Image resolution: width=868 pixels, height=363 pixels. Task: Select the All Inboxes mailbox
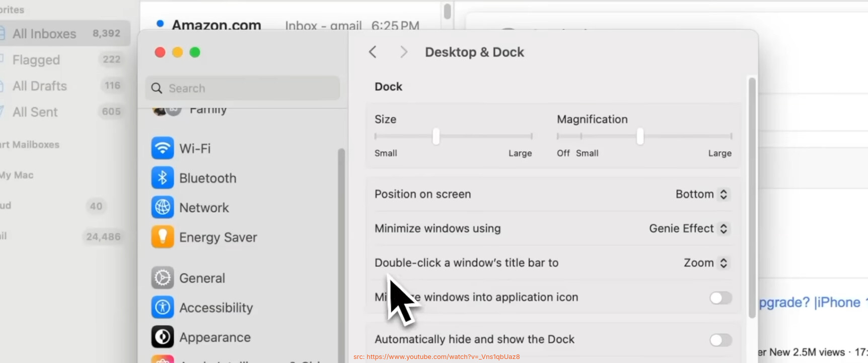[44, 34]
